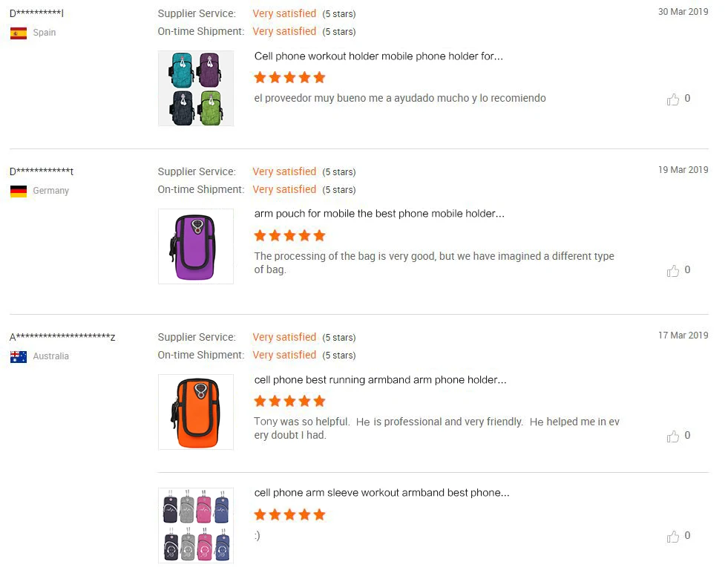Click the Australia reviewer's masked username
The image size is (728, 576).
click(62, 337)
